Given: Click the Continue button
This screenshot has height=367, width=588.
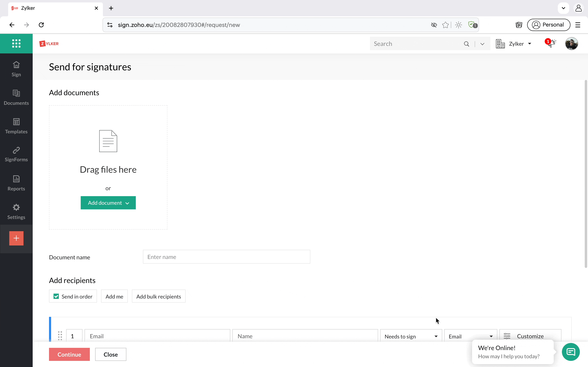Looking at the screenshot, I should pyautogui.click(x=69, y=354).
